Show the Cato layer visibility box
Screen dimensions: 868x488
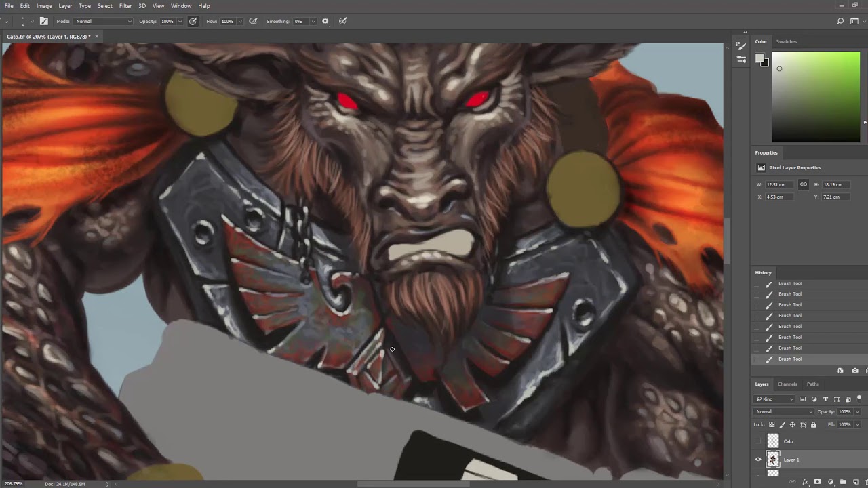(x=758, y=441)
